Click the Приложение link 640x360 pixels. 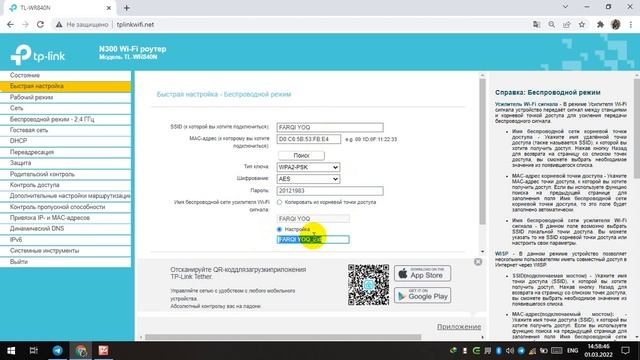[x=459, y=327]
